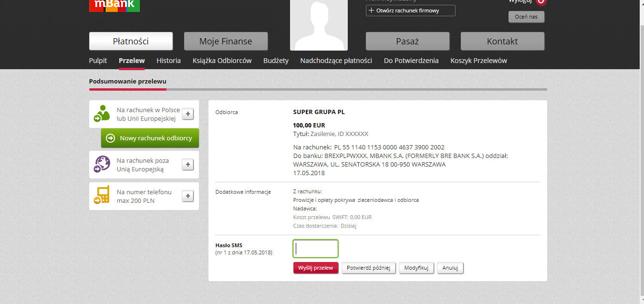Expand 'Na numer telefonu' section

188,196
